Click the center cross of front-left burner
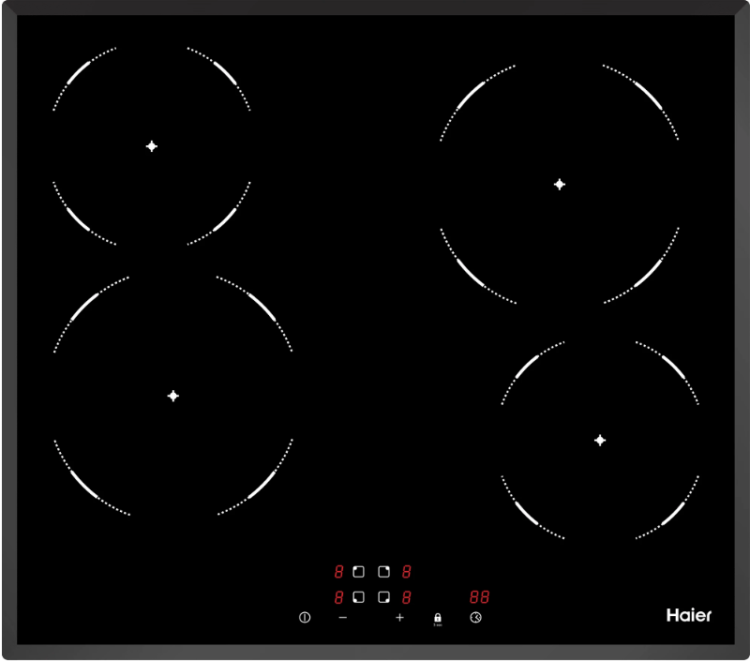This screenshot has height=661, width=750. (x=173, y=396)
